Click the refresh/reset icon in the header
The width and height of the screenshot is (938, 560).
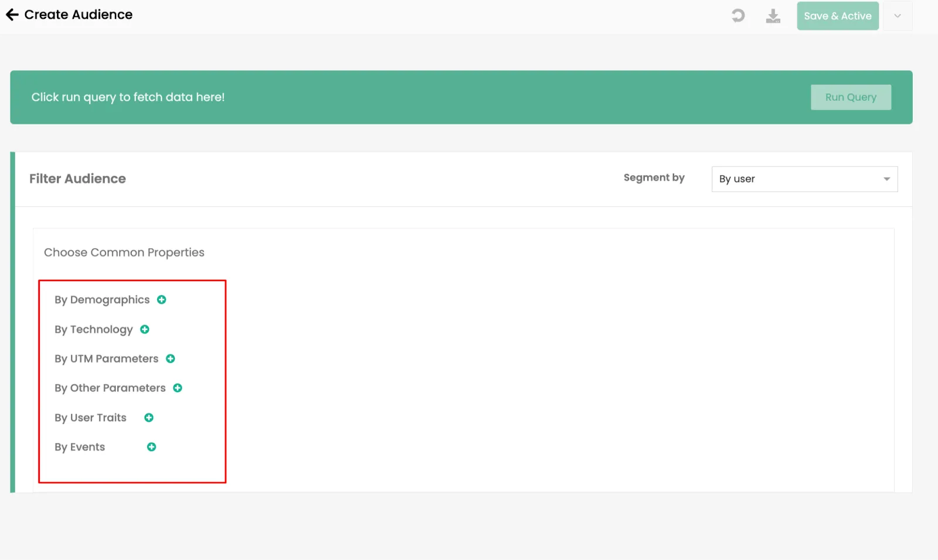coord(738,16)
